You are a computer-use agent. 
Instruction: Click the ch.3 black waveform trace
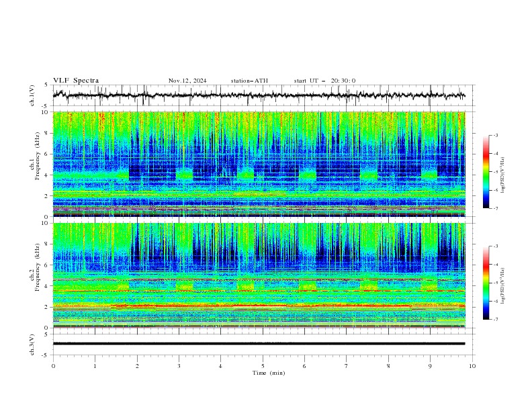click(259, 344)
